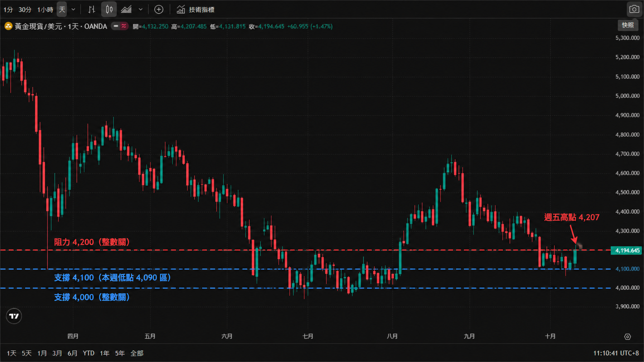Set range to 5天

27,353
